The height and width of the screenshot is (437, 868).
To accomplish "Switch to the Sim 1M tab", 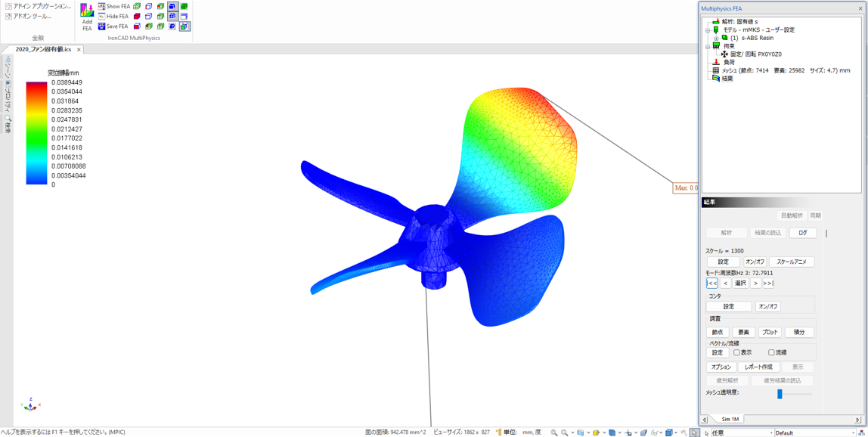I will click(730, 420).
